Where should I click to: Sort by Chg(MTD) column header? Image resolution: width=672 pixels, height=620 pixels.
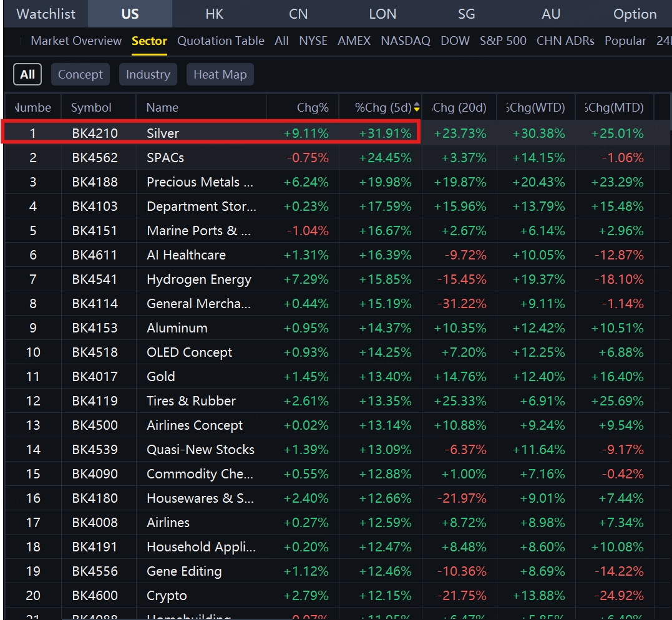pos(615,107)
